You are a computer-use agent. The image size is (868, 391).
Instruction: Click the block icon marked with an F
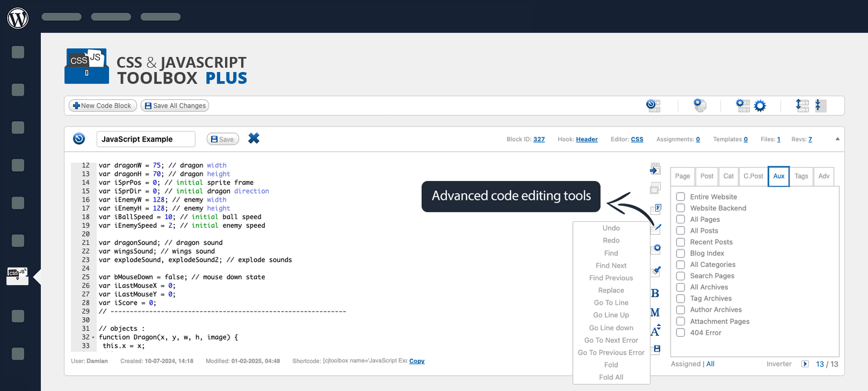coord(656,209)
